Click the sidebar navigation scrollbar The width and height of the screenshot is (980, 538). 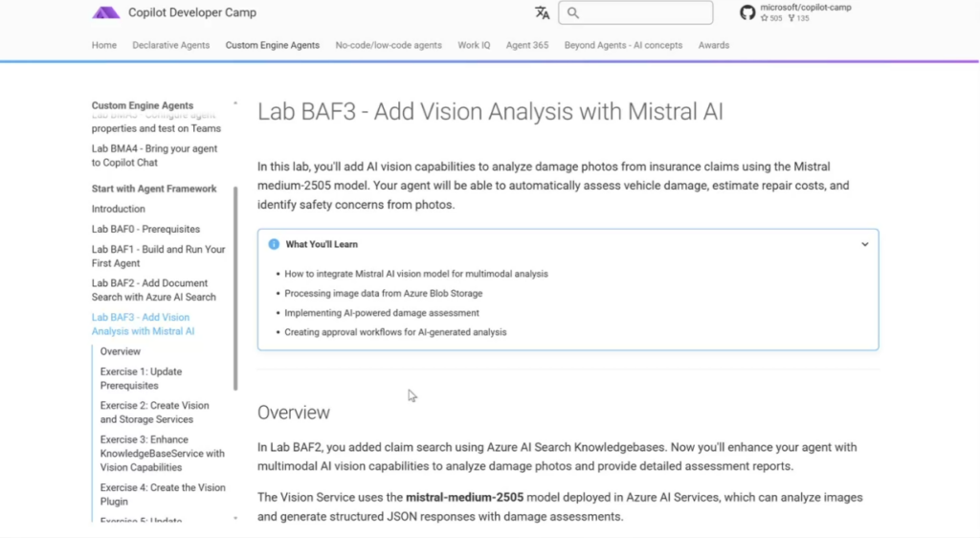pyautogui.click(x=235, y=287)
